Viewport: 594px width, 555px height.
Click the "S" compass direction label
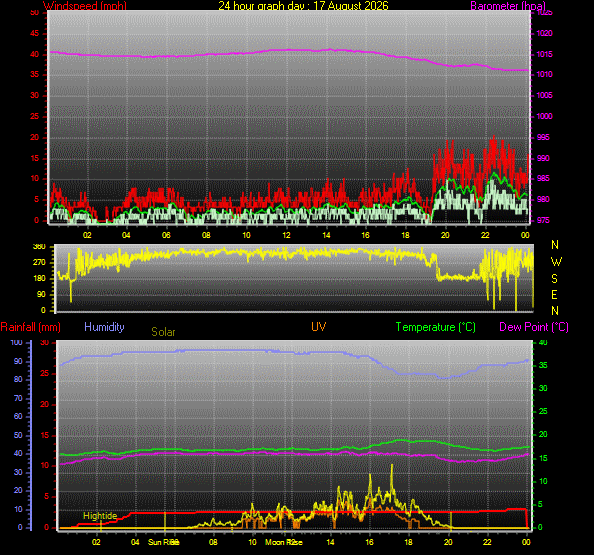554,279
